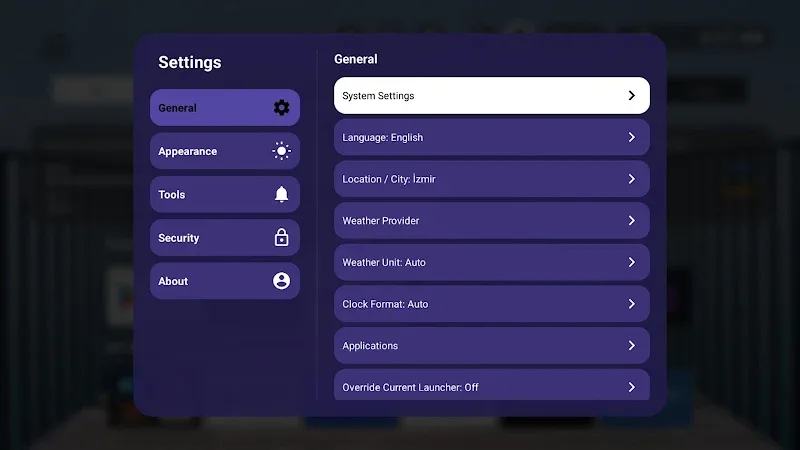Viewport: 800px width, 450px height.
Task: Open the System Settings entry
Action: [x=492, y=95]
